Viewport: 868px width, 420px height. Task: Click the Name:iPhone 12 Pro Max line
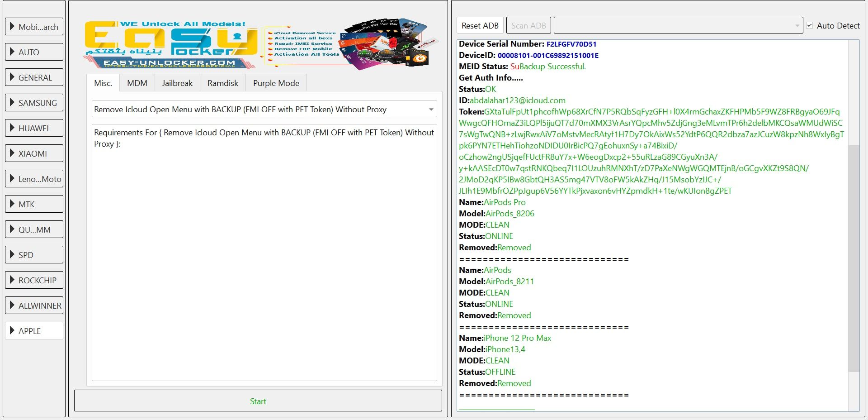tap(505, 338)
